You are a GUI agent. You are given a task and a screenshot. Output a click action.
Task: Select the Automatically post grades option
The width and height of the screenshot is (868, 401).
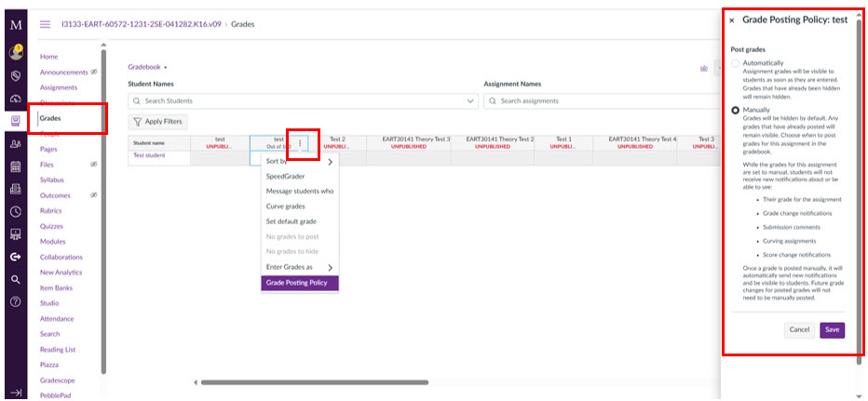pyautogui.click(x=736, y=63)
